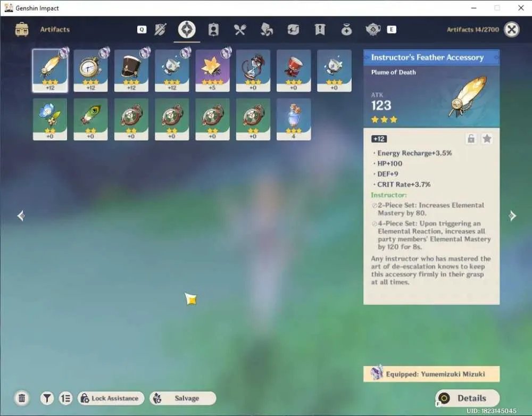Select the purple four-star flower artifact
The width and height of the screenshot is (532, 416).
pyautogui.click(x=212, y=71)
